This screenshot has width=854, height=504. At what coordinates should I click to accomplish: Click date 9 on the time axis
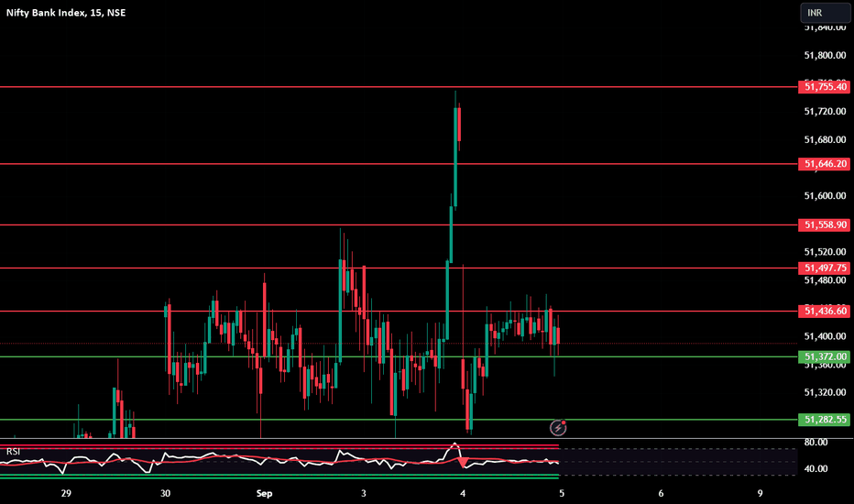tap(760, 494)
